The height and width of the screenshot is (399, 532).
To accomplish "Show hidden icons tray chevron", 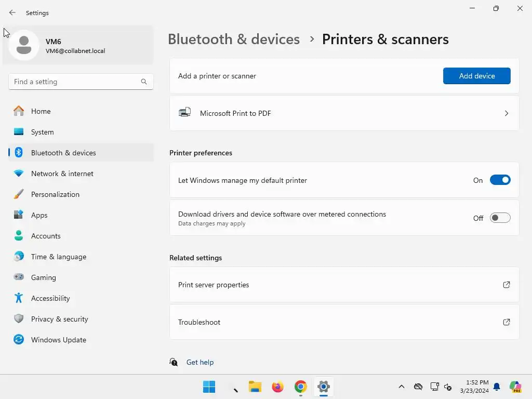I will [402, 387].
